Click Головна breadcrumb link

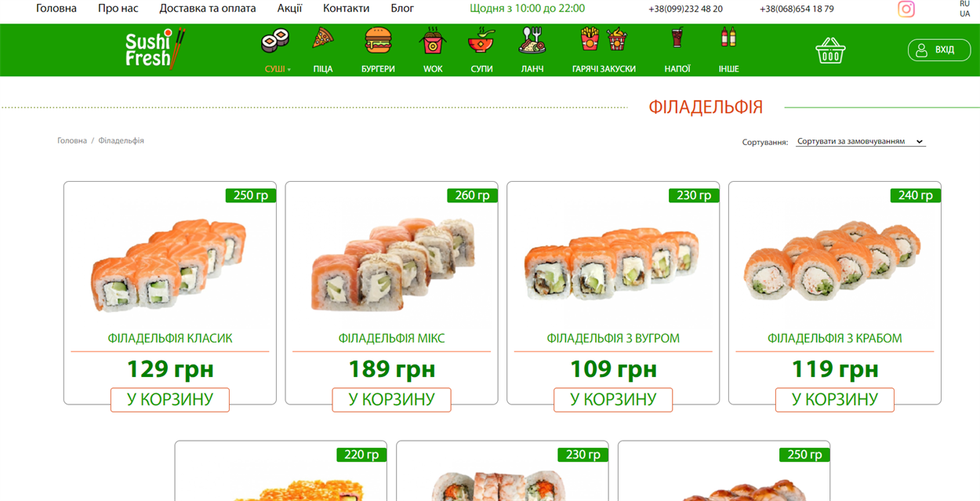(x=72, y=141)
